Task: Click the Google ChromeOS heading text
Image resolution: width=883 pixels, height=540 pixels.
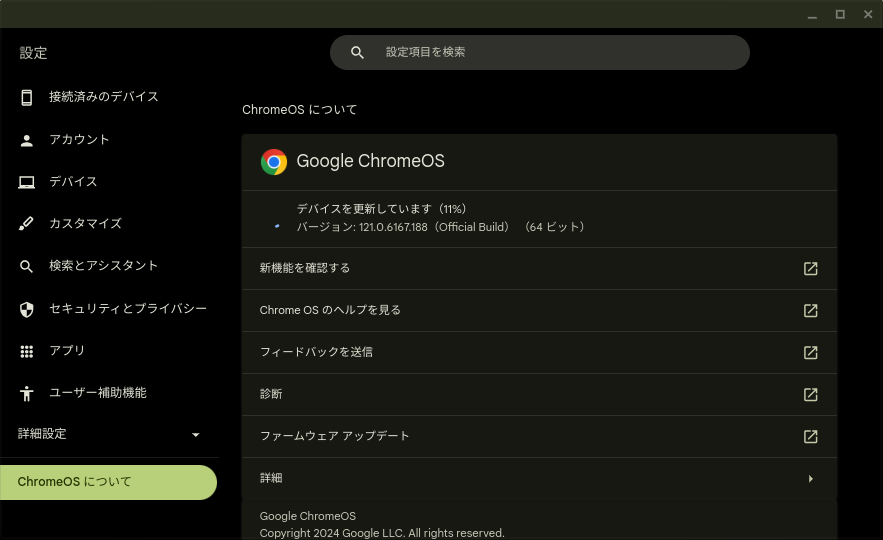Action: click(370, 162)
